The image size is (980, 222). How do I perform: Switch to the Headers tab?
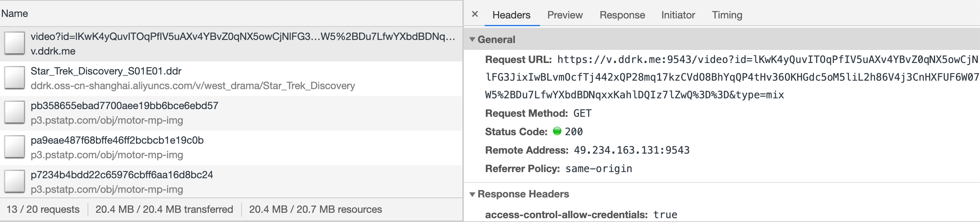[x=511, y=15]
